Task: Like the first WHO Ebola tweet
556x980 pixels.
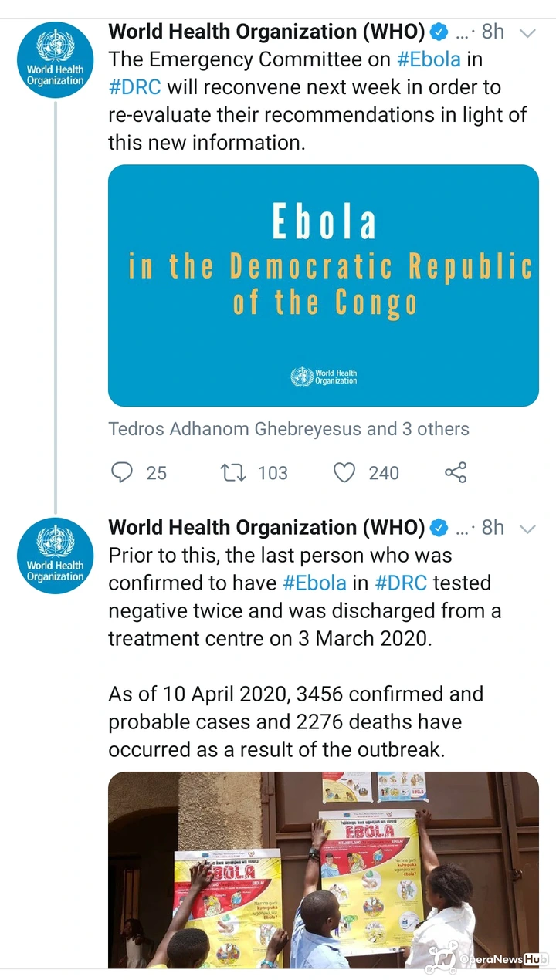Action: tap(344, 472)
